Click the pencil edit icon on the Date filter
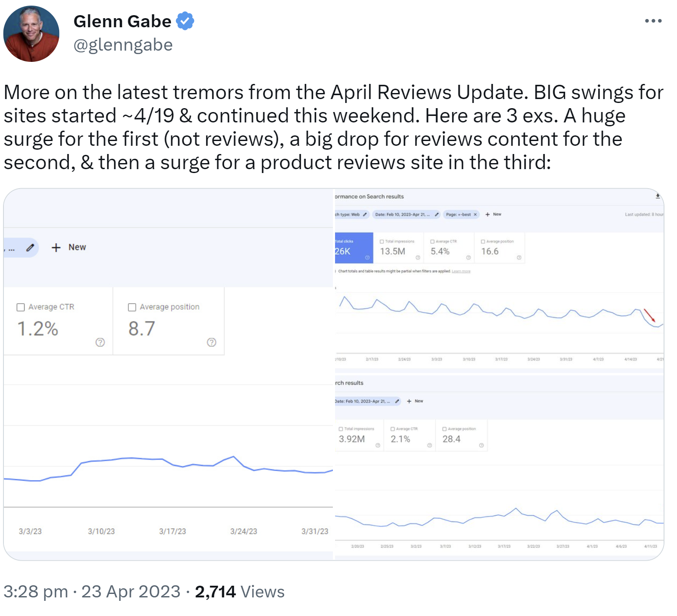Viewport: 677px width, 616px height. point(436,214)
